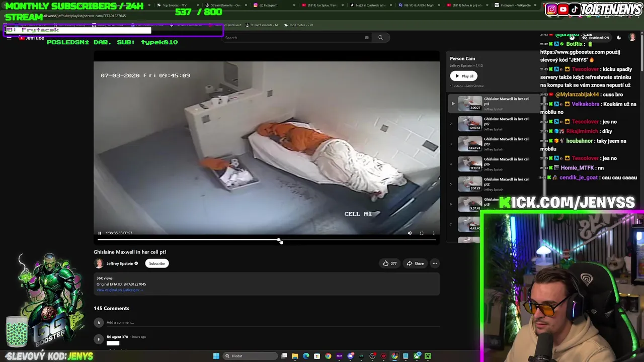Pause the video with the player pause button
The width and height of the screenshot is (644, 362).
[100, 233]
